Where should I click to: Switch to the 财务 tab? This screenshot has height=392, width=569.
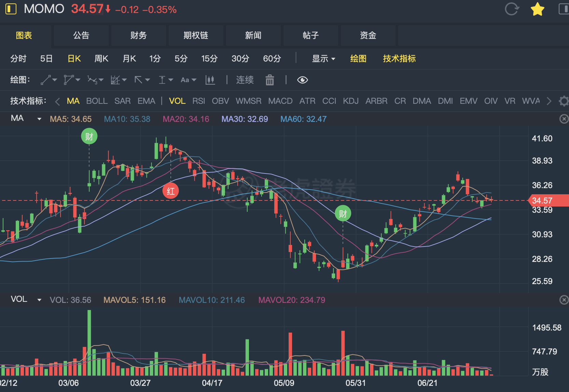pyautogui.click(x=138, y=35)
